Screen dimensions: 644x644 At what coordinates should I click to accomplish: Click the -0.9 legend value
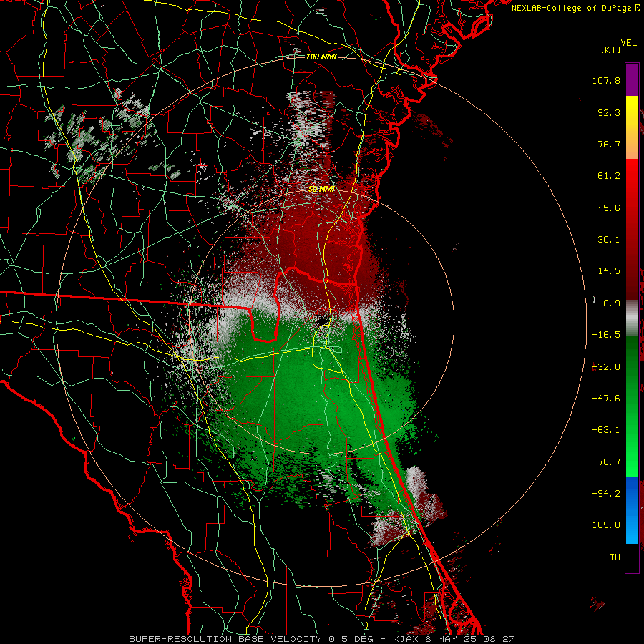[x=609, y=303]
